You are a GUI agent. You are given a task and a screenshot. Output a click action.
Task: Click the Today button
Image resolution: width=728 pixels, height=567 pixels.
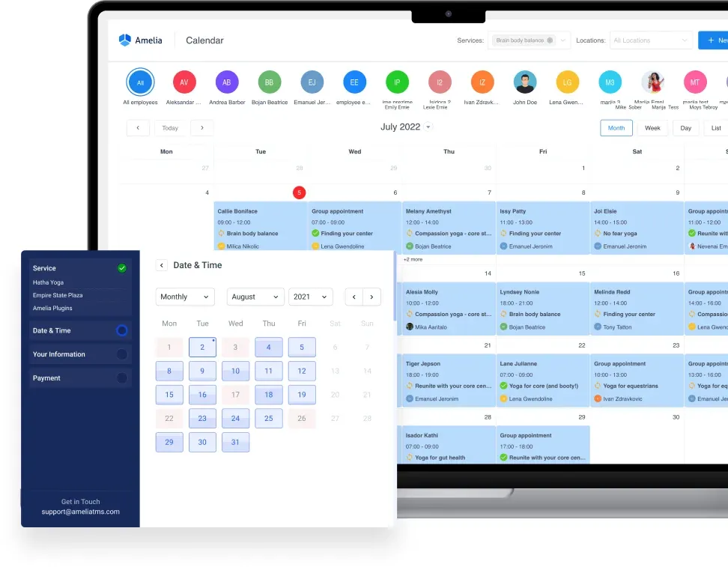point(170,127)
